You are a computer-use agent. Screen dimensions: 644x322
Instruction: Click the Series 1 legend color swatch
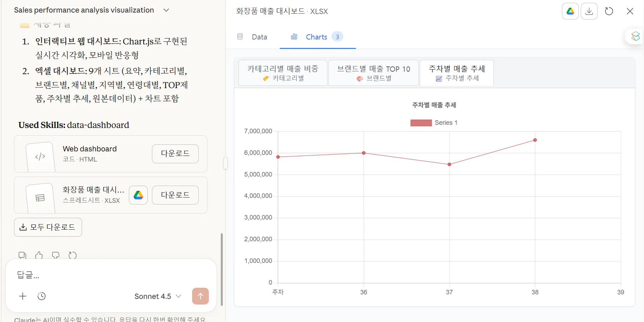coord(421,123)
